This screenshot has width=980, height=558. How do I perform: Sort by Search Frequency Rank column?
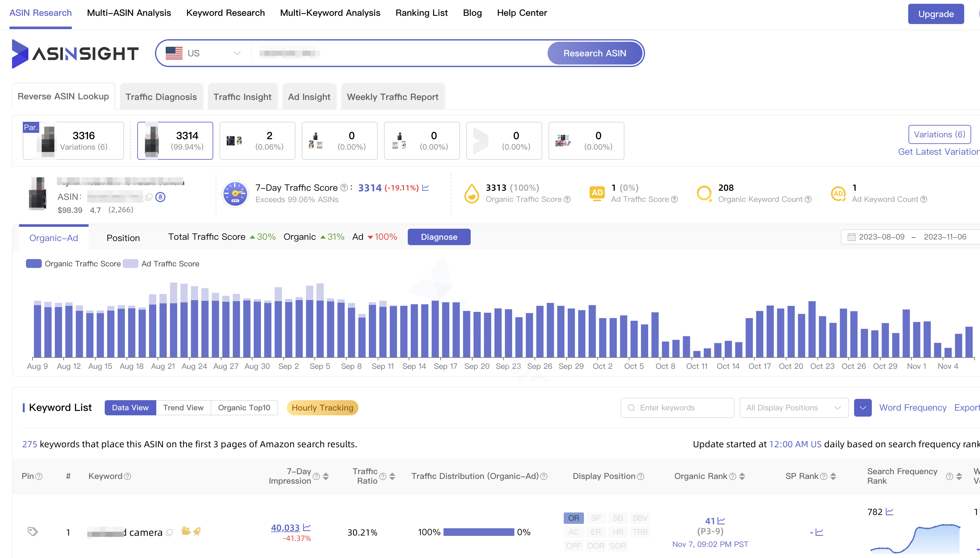[x=959, y=476]
